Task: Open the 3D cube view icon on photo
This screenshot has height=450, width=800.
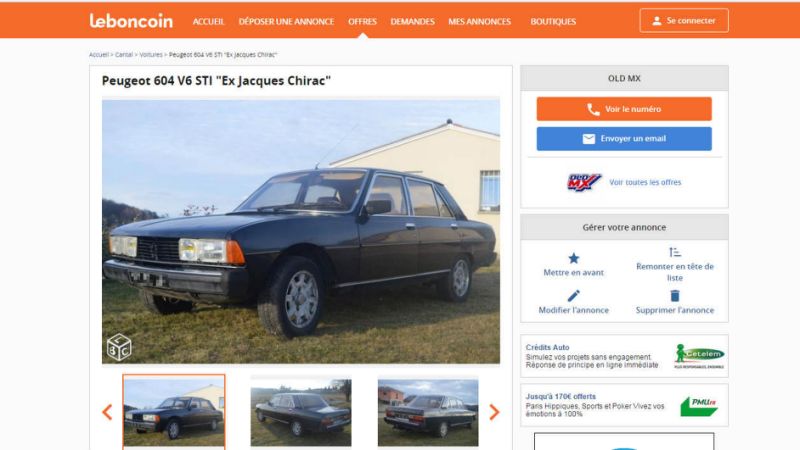Action: point(119,347)
